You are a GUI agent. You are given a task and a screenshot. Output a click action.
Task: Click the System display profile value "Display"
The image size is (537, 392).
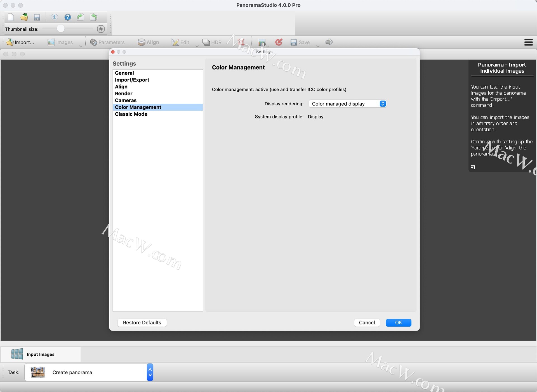click(315, 117)
